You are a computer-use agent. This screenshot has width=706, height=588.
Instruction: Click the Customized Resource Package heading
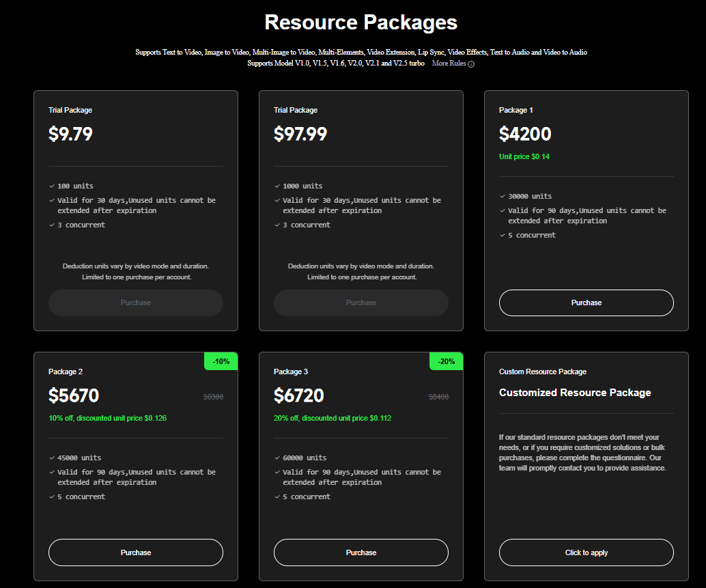click(575, 393)
